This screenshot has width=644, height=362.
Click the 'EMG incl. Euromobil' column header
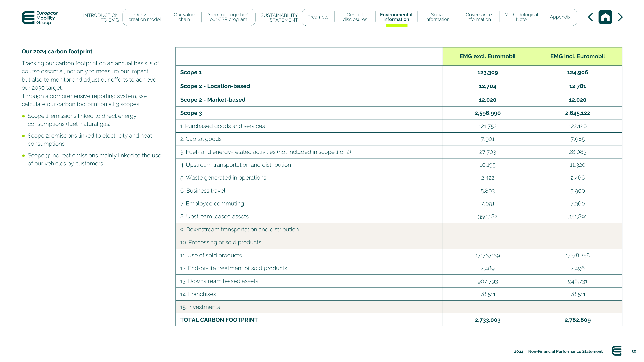(578, 56)
